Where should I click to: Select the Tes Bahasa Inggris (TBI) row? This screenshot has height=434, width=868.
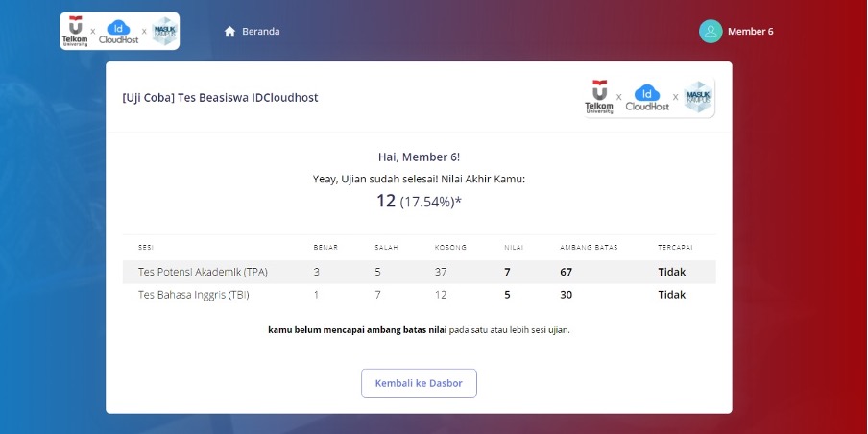tap(194, 295)
